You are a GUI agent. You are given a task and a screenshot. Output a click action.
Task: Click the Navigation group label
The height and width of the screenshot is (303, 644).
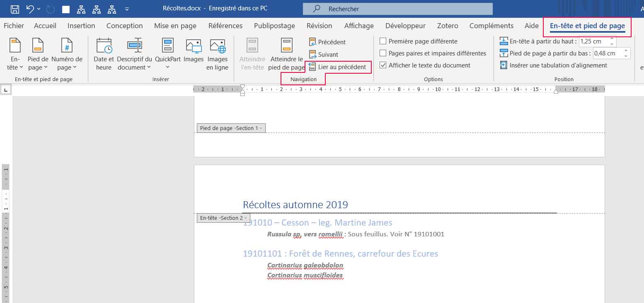click(x=303, y=79)
